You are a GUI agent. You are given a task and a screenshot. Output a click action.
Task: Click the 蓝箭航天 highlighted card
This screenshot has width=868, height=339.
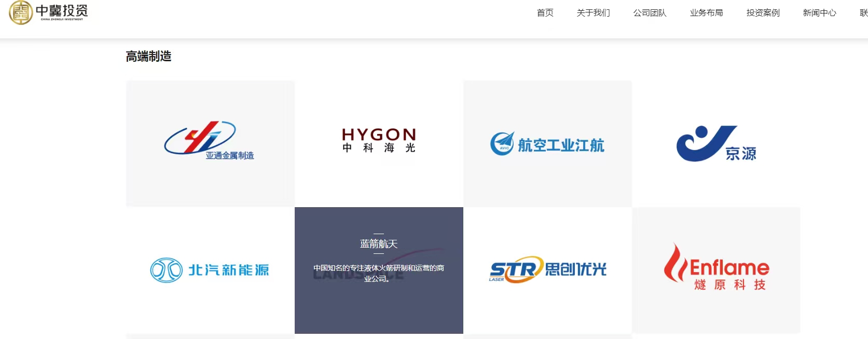pyautogui.click(x=379, y=270)
